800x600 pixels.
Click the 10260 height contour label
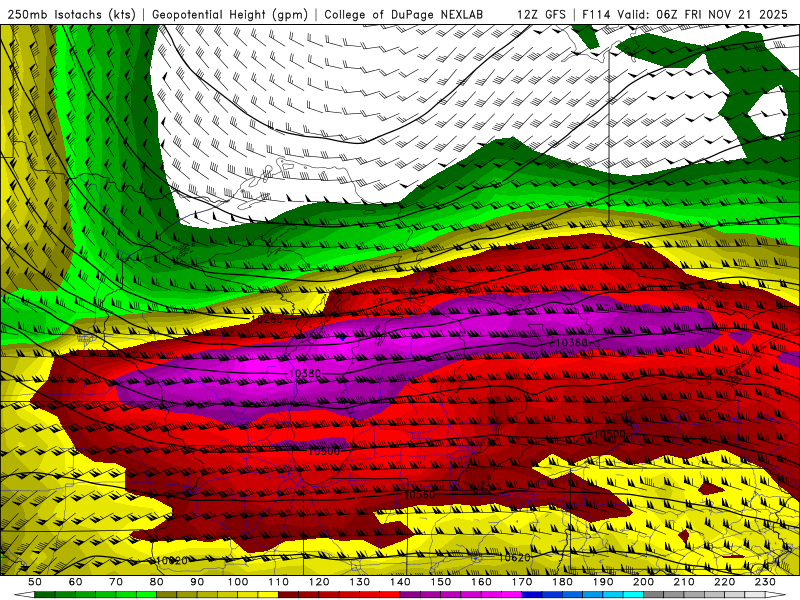(x=267, y=319)
